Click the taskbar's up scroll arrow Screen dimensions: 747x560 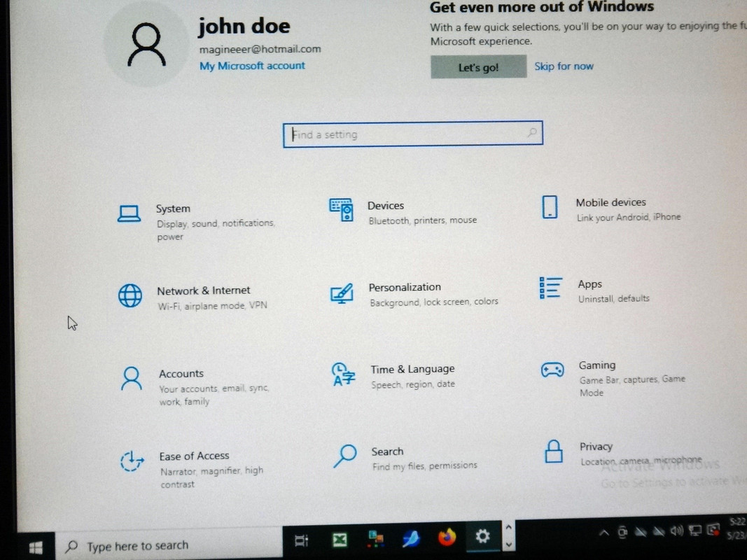508,527
